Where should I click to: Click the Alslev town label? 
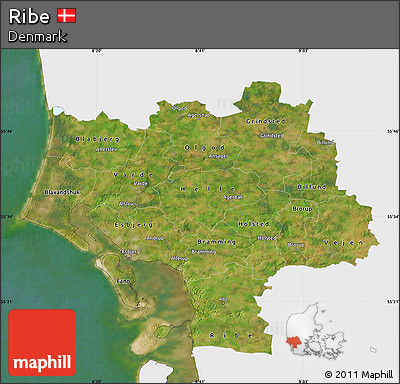pyautogui.click(x=126, y=204)
